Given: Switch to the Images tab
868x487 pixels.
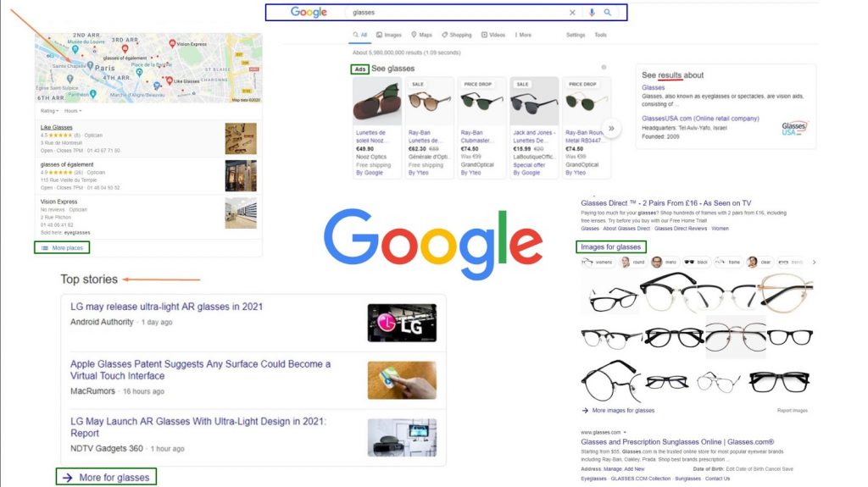Looking at the screenshot, I should [x=388, y=35].
